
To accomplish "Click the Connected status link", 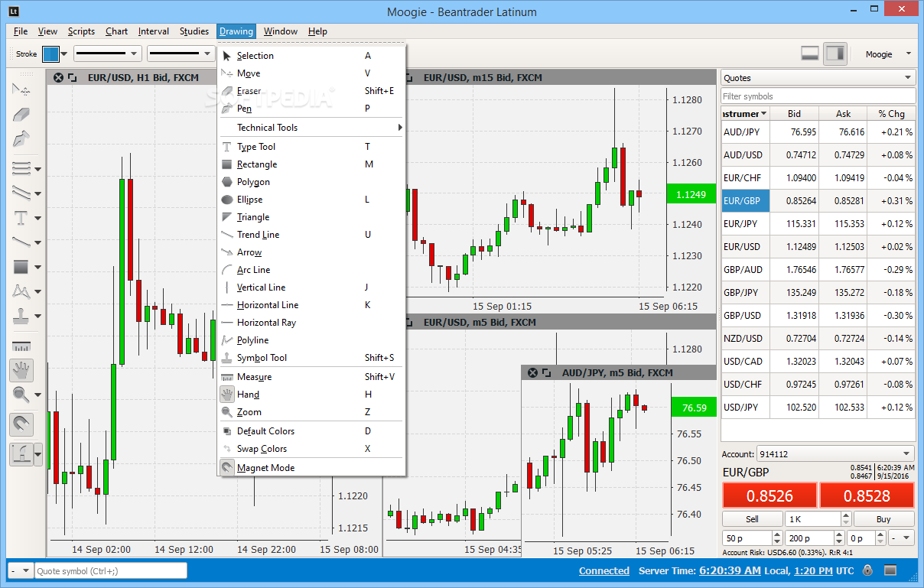I will 604,570.
